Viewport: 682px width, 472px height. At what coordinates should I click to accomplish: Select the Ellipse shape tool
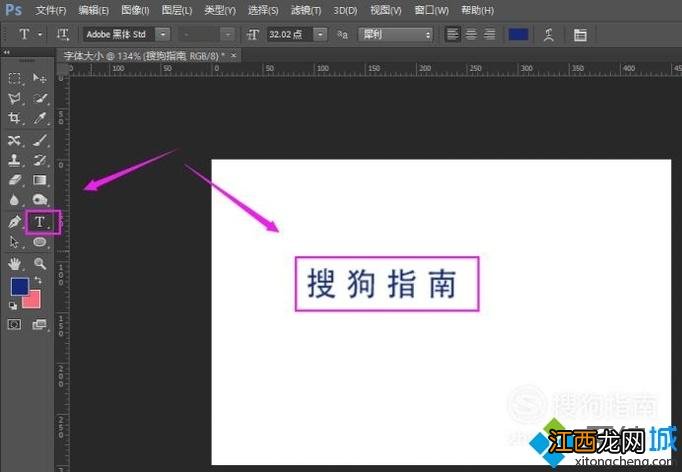point(40,242)
